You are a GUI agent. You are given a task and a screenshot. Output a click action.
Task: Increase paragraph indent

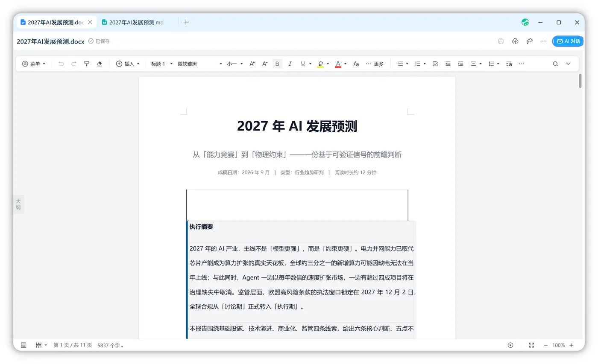461,64
